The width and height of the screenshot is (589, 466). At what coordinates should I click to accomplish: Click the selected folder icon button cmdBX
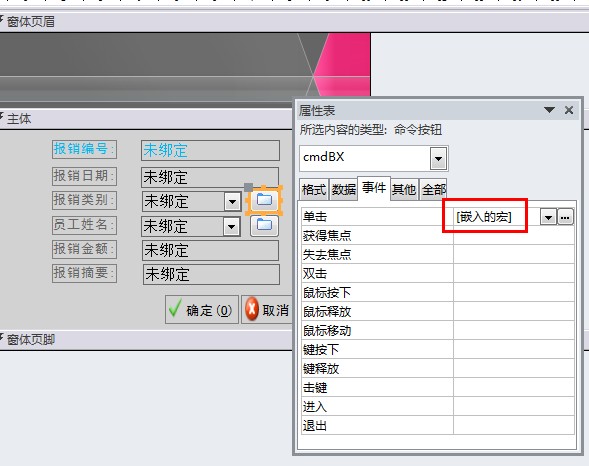pyautogui.click(x=264, y=200)
